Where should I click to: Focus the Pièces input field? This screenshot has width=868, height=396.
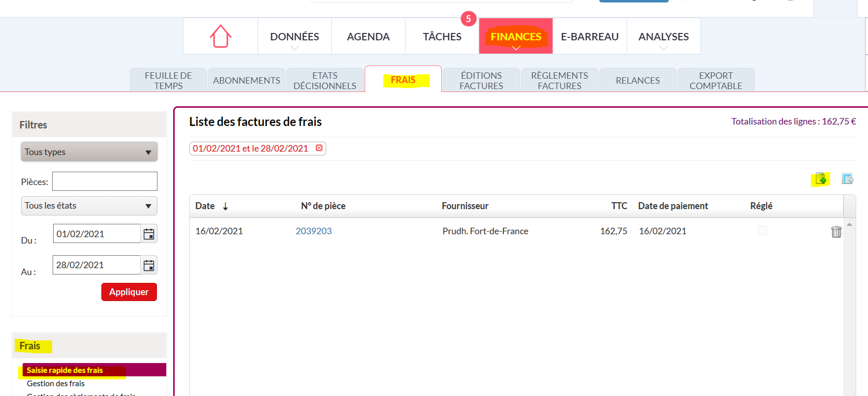pos(105,181)
